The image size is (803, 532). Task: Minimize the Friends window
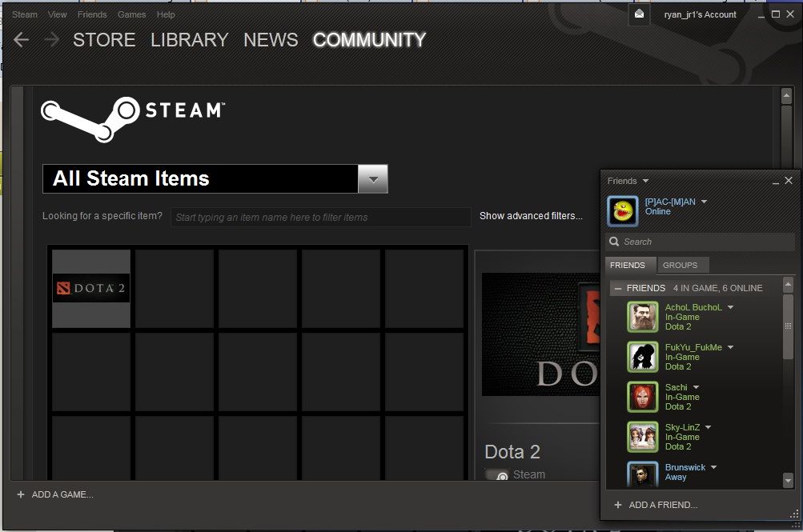tap(775, 182)
